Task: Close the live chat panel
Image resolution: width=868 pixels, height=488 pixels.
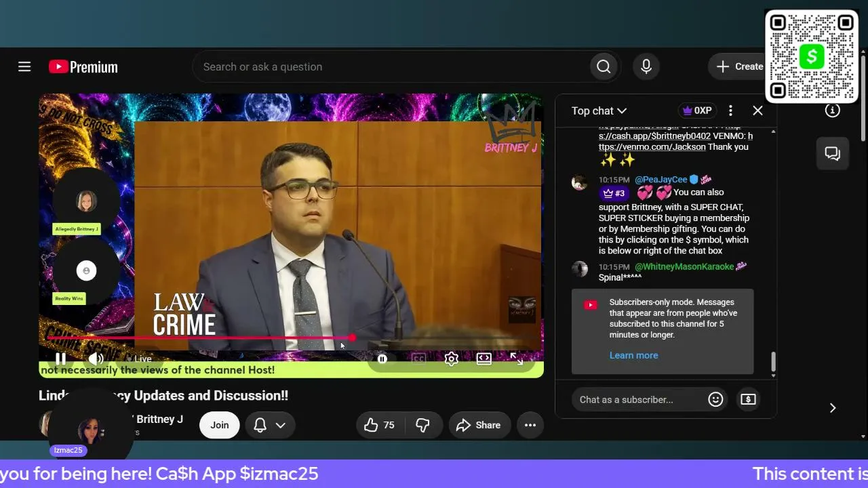Action: click(x=757, y=110)
